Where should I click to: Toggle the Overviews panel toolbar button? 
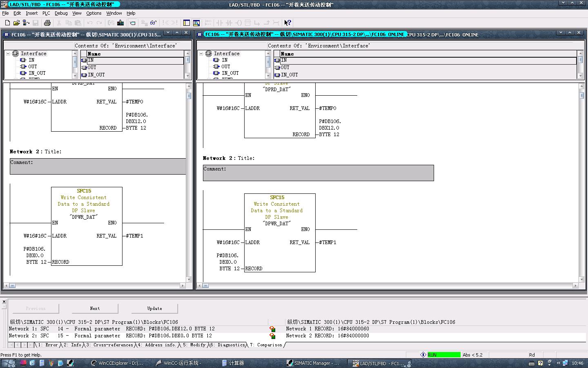[187, 23]
